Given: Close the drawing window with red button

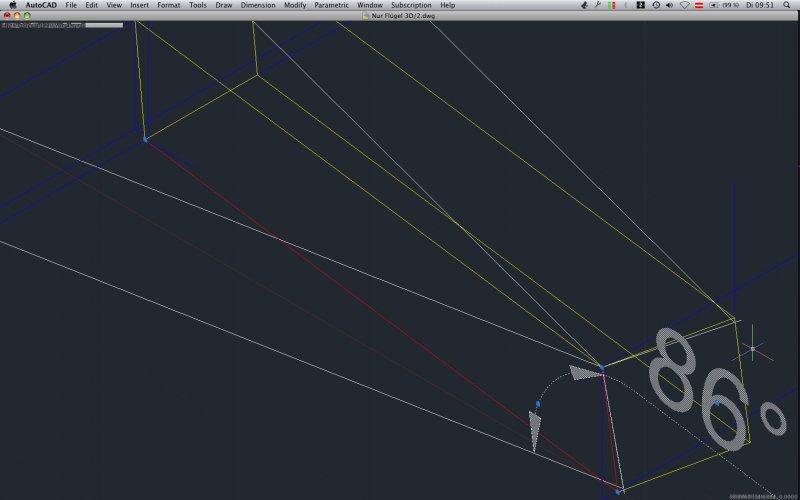Looking at the screenshot, I should pyautogui.click(x=7, y=16).
